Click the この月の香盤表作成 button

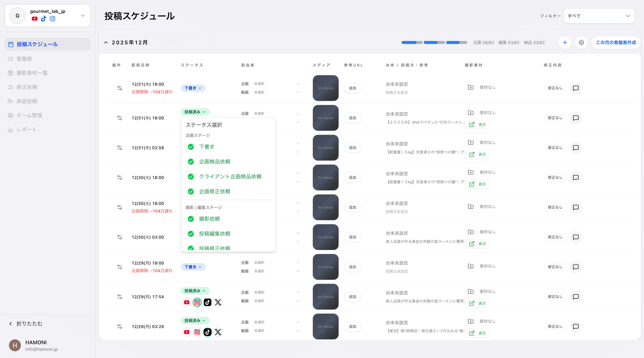616,42
